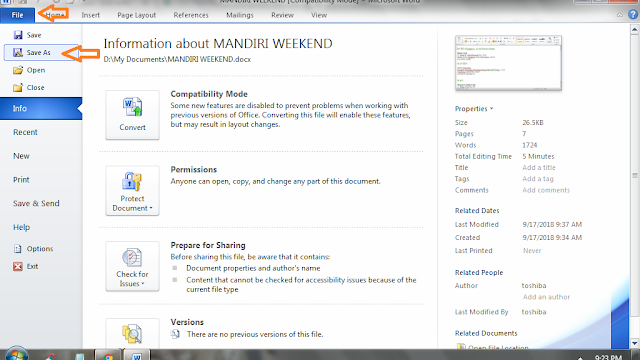Click the Word icon in the taskbar
The image size is (640, 360).
pyautogui.click(x=137, y=355)
